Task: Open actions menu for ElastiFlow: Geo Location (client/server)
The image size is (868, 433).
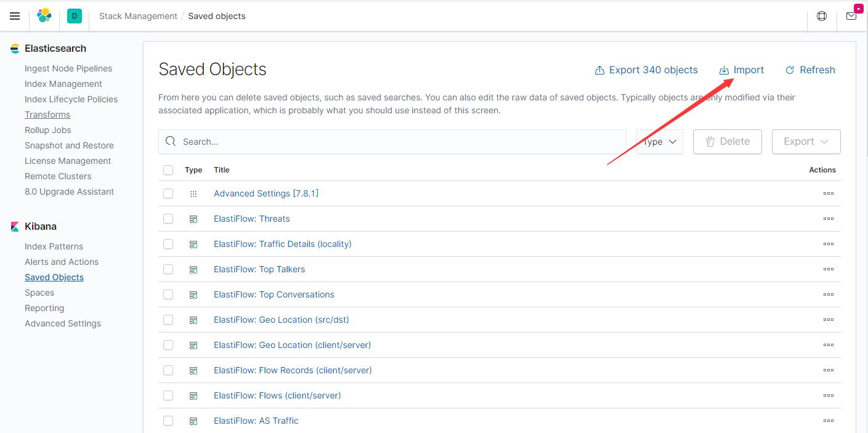Action: [x=828, y=345]
